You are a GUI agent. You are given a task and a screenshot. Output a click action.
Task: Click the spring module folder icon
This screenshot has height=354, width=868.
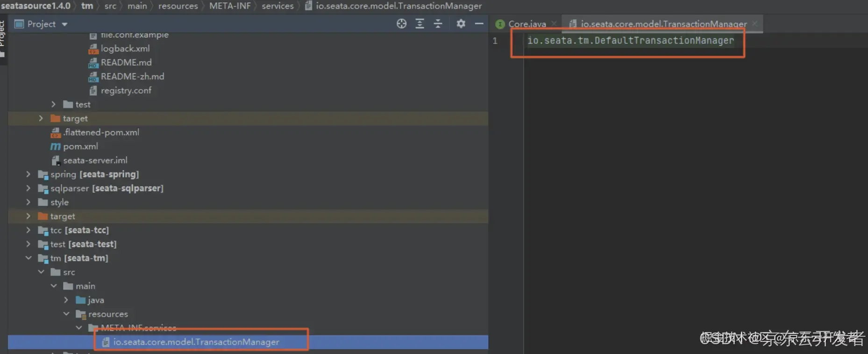43,175
